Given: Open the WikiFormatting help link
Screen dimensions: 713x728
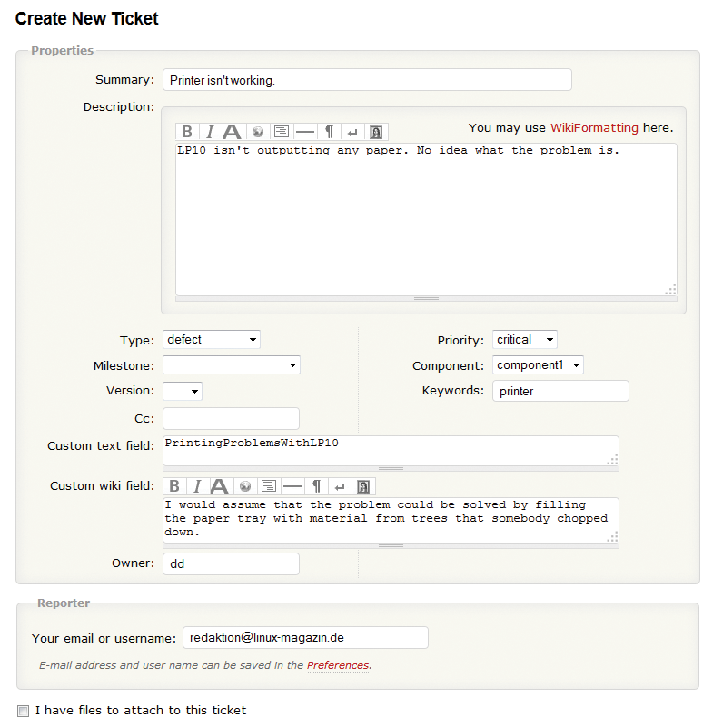Looking at the screenshot, I should point(594,128).
